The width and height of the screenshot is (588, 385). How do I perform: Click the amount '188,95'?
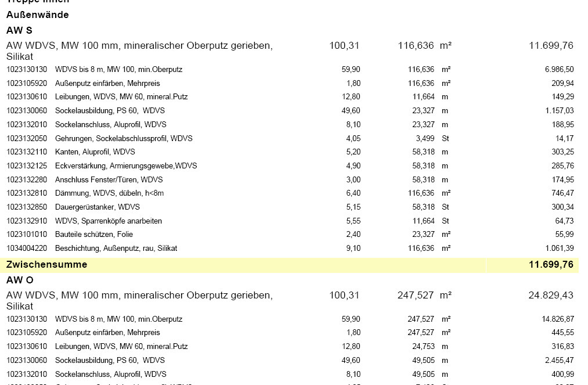pos(562,125)
